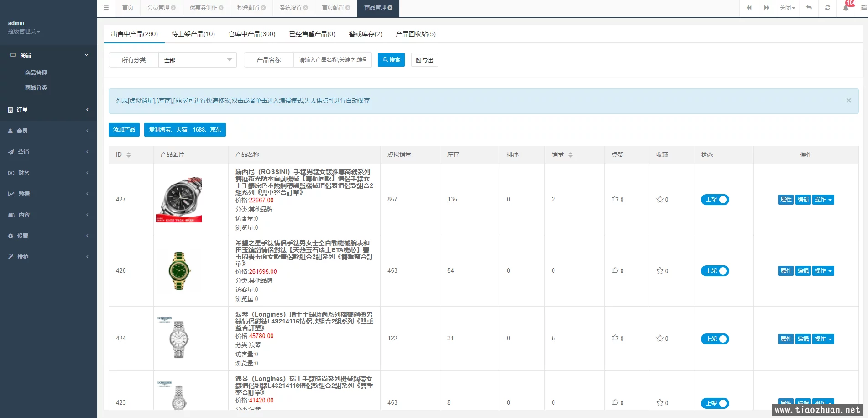Switch to 待上架产品(10) tab
Image resolution: width=868 pixels, height=418 pixels.
click(x=193, y=34)
